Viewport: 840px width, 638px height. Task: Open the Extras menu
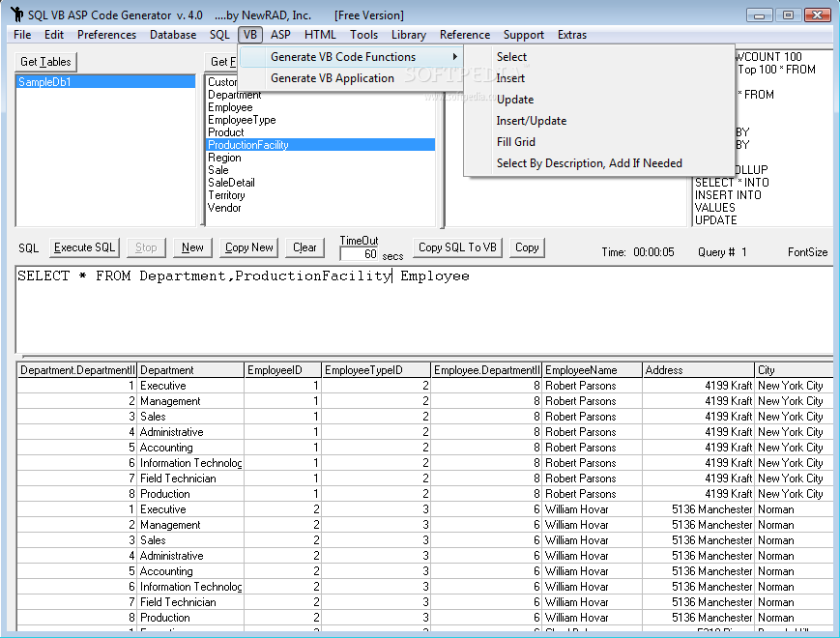coord(571,35)
